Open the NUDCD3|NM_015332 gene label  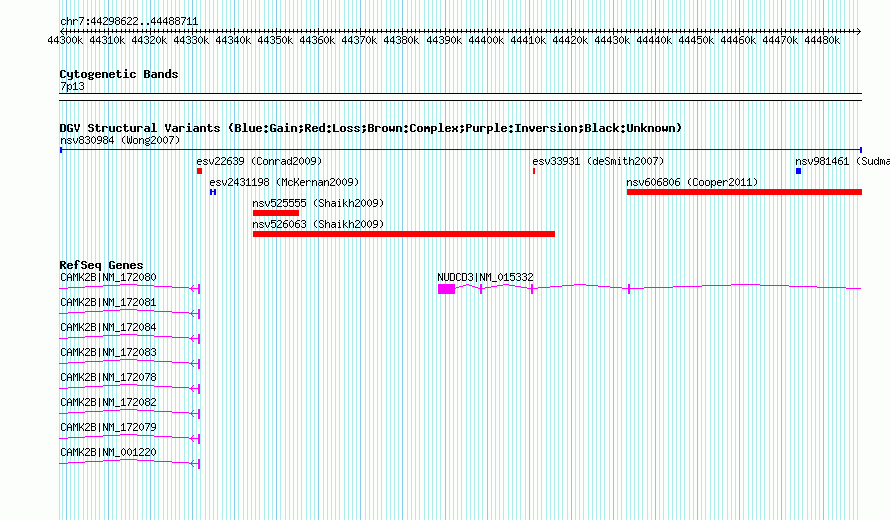[x=485, y=277]
